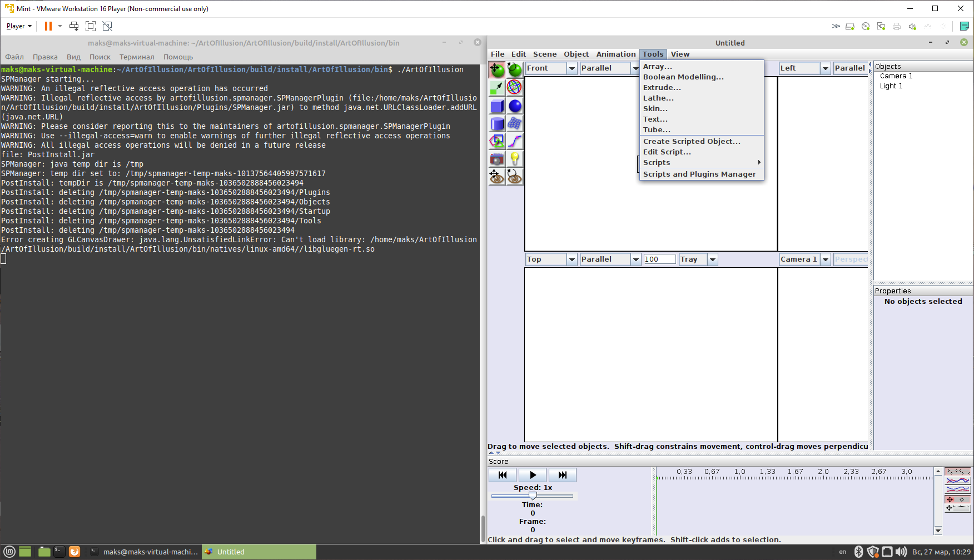Viewport: 974px width, 560px height.
Task: Select the Resize Object tool
Action: 497,88
